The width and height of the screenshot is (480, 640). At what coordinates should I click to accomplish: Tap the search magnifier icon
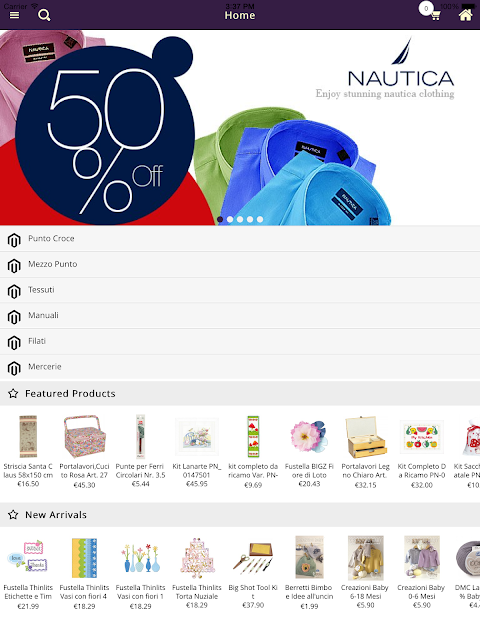[44, 16]
